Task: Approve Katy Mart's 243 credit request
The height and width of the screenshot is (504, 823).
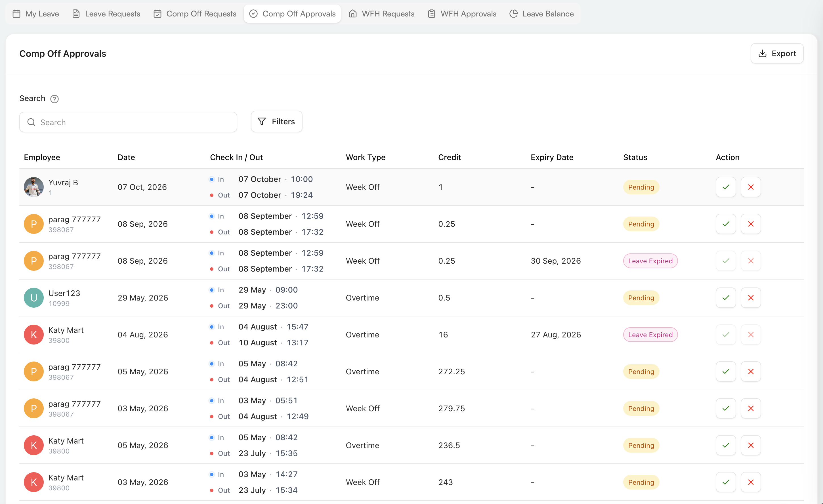Action: coord(725,482)
